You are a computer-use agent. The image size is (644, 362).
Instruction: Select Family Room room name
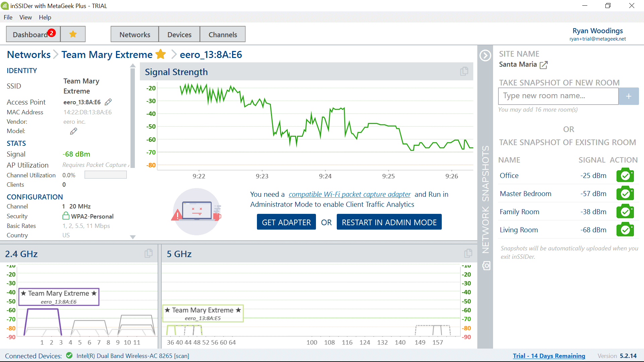pyautogui.click(x=519, y=212)
